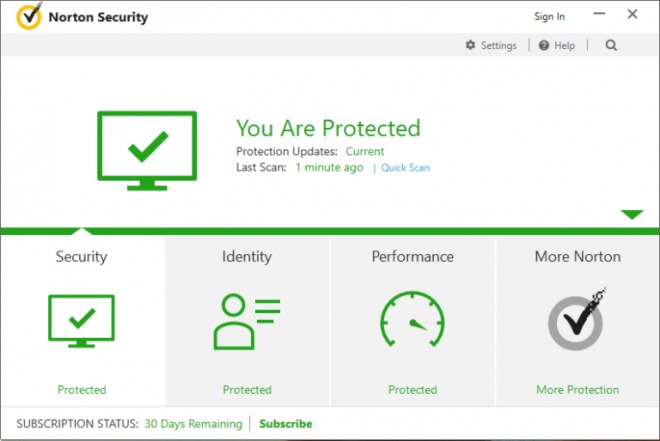
Task: Click the large protected monitor checkmark icon
Action: click(147, 150)
